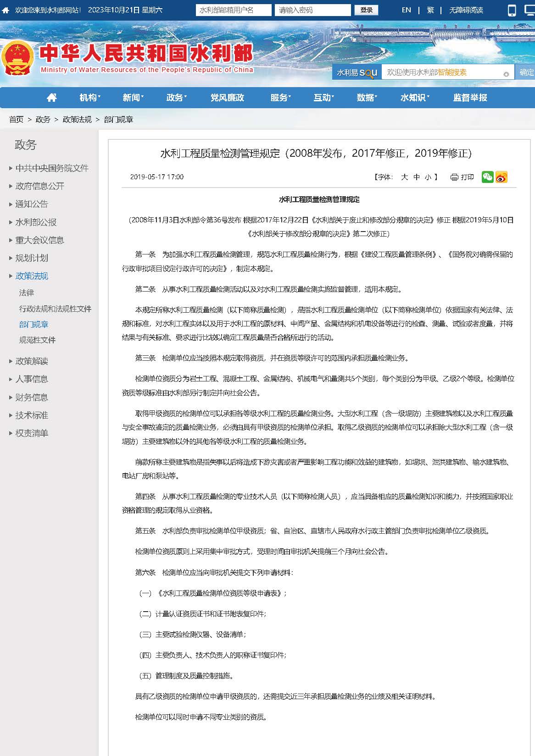Click the printer icon to print

coord(454,177)
